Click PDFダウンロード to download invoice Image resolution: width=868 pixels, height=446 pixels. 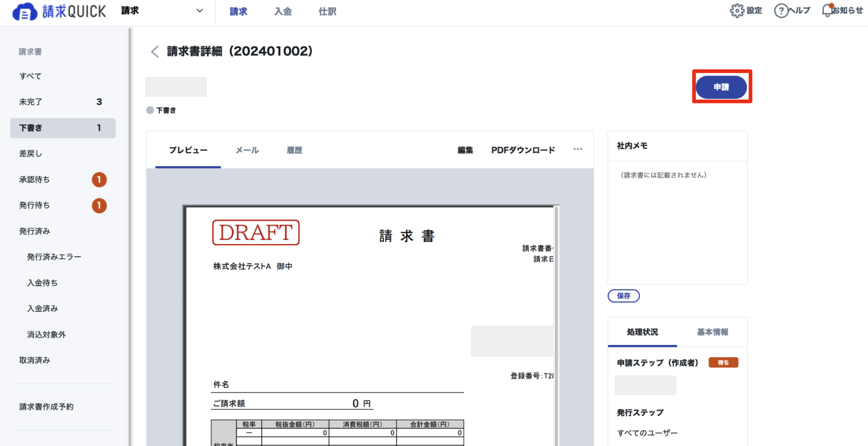coord(523,150)
